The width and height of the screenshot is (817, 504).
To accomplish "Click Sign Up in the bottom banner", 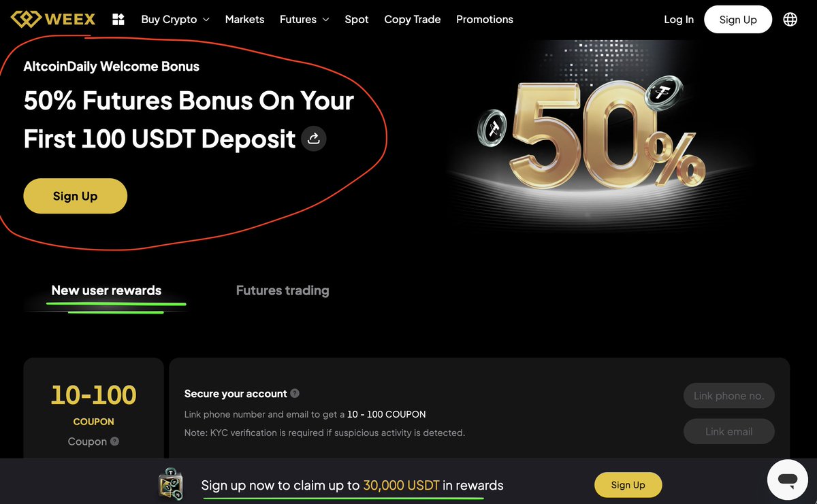I will 628,485.
